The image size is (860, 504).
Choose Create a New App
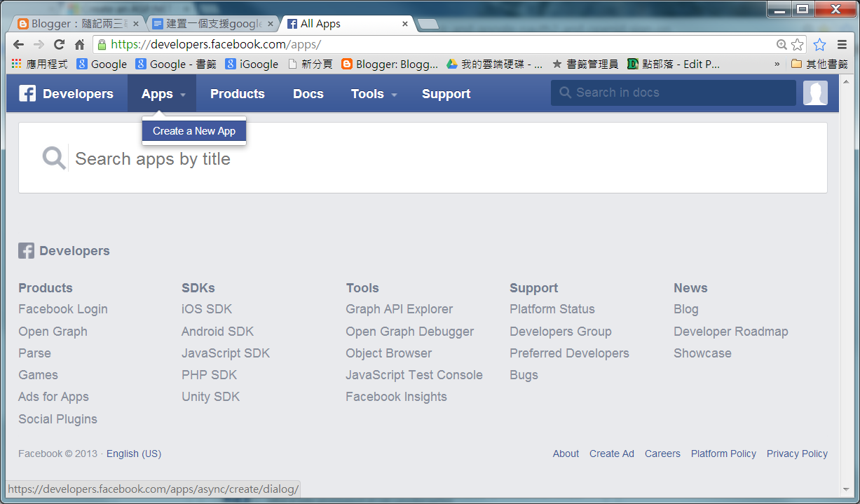194,131
